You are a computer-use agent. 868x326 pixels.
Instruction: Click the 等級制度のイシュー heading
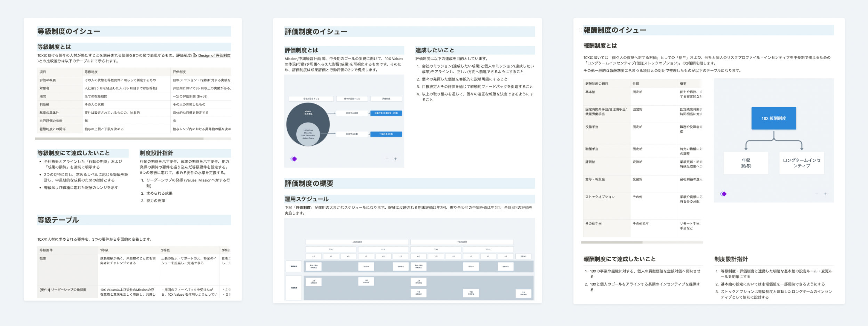coord(69,31)
